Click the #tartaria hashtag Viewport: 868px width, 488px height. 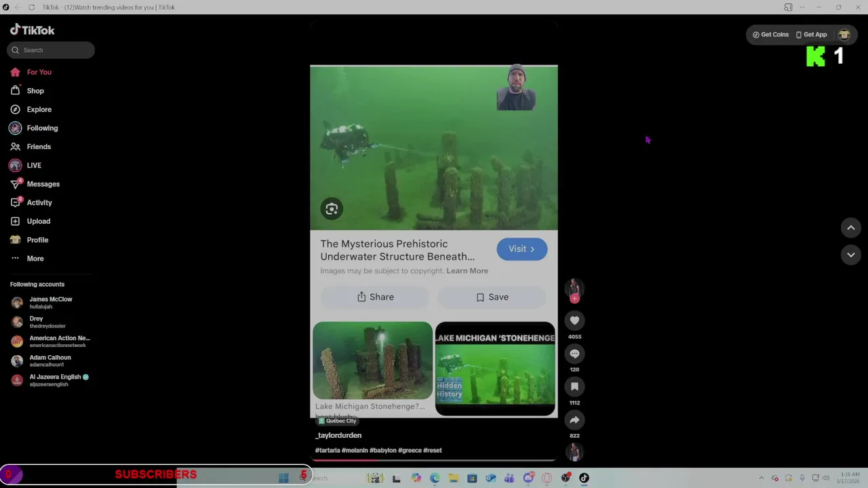tap(328, 450)
